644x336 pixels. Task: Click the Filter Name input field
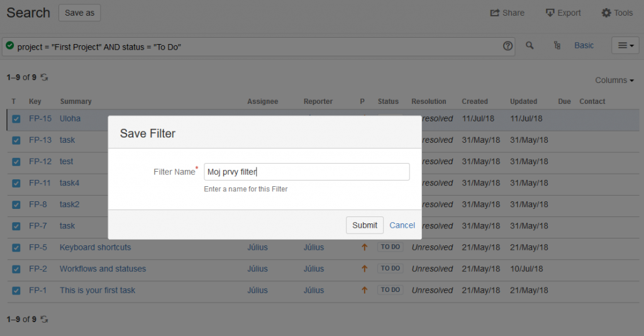pos(307,172)
